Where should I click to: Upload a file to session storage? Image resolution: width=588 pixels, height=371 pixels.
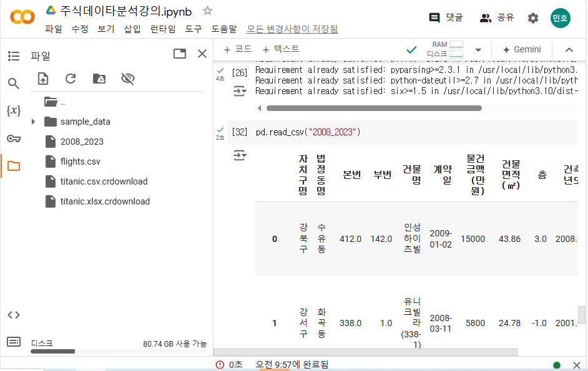[x=43, y=79]
